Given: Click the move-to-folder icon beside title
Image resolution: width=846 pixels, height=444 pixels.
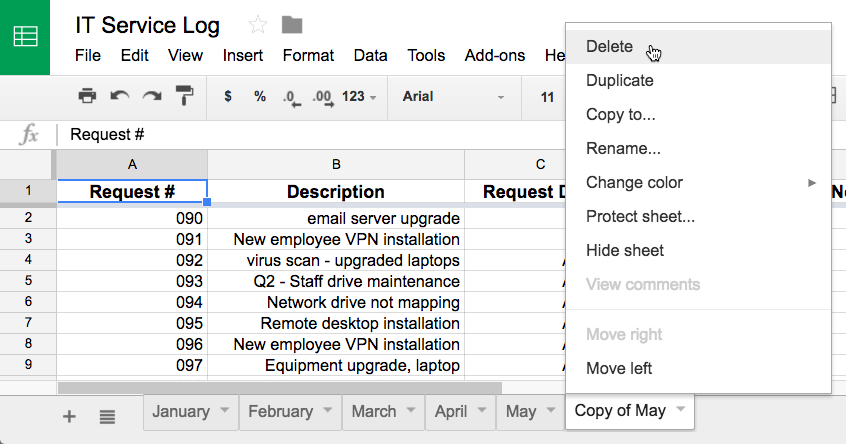Looking at the screenshot, I should [x=292, y=25].
